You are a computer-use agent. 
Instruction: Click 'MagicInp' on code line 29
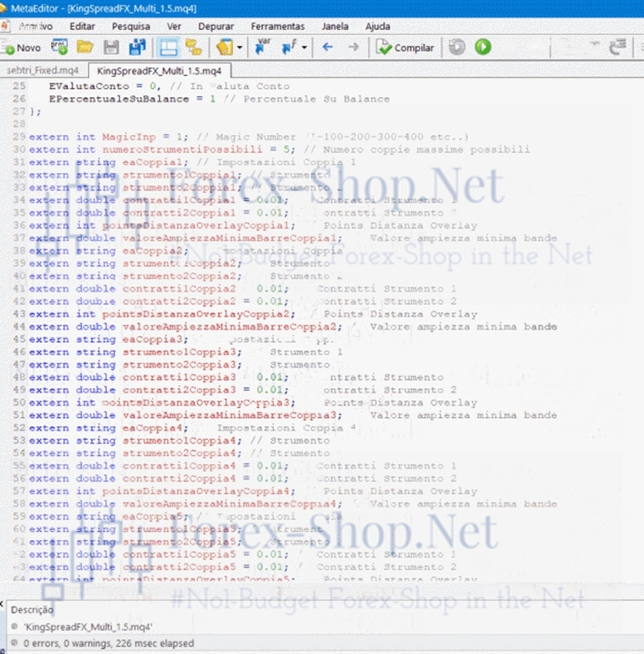[129, 137]
